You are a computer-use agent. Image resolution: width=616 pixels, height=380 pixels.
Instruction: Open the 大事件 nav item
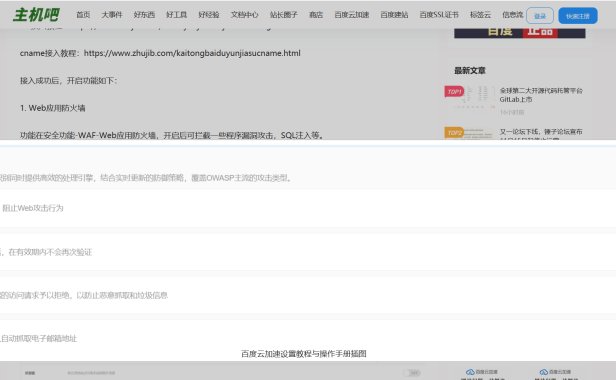click(112, 15)
